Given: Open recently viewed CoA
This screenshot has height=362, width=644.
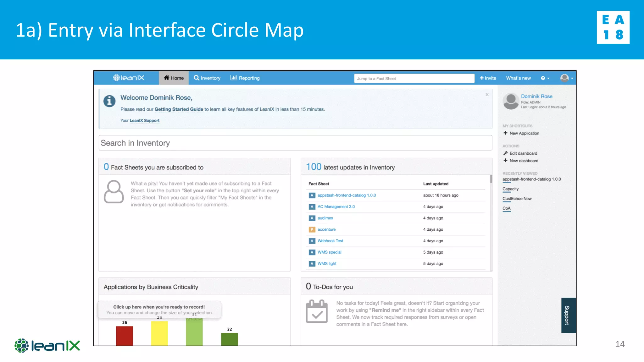Looking at the screenshot, I should coord(506,208).
